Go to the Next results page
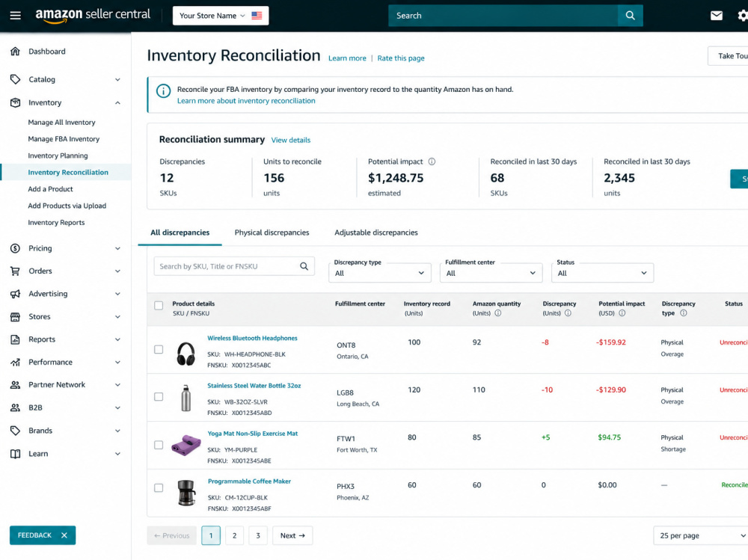The image size is (748, 560). point(292,535)
